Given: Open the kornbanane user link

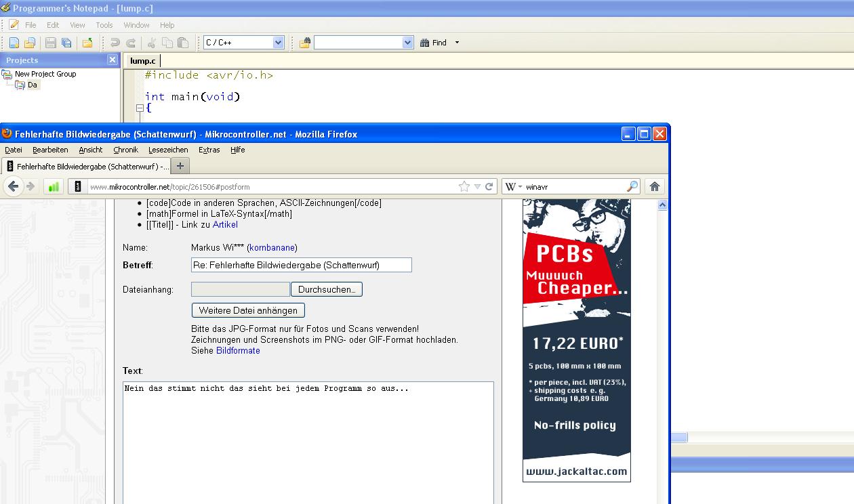Looking at the screenshot, I should tap(272, 247).
